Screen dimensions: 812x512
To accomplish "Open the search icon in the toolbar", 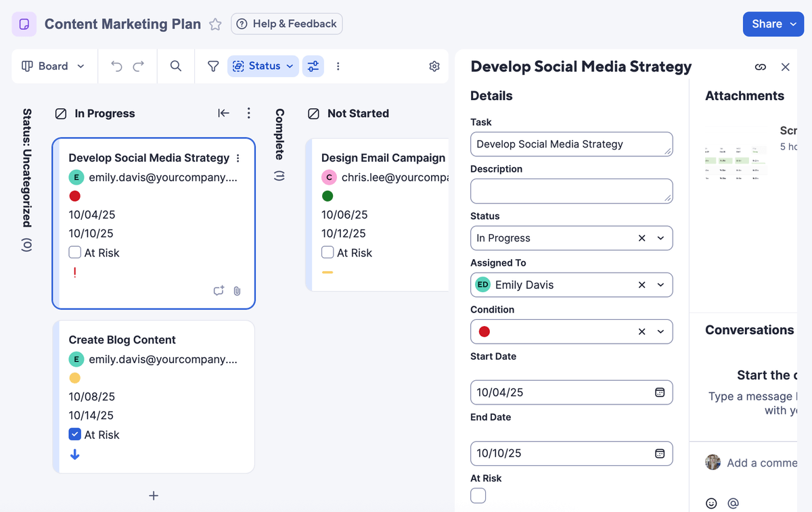I will [x=175, y=66].
